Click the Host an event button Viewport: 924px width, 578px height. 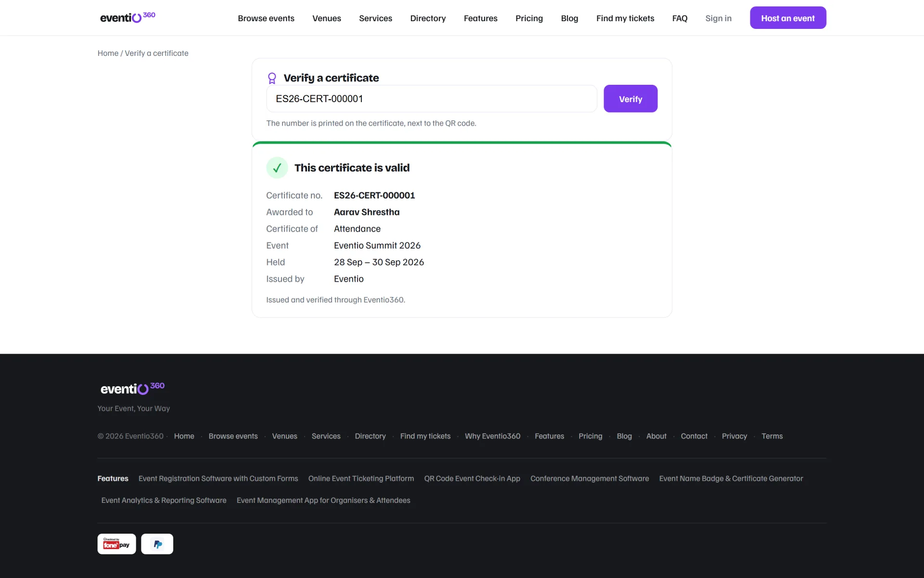click(788, 18)
